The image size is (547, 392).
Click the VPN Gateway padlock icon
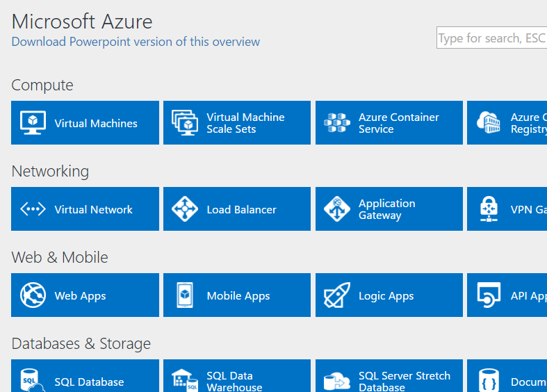[x=489, y=209]
